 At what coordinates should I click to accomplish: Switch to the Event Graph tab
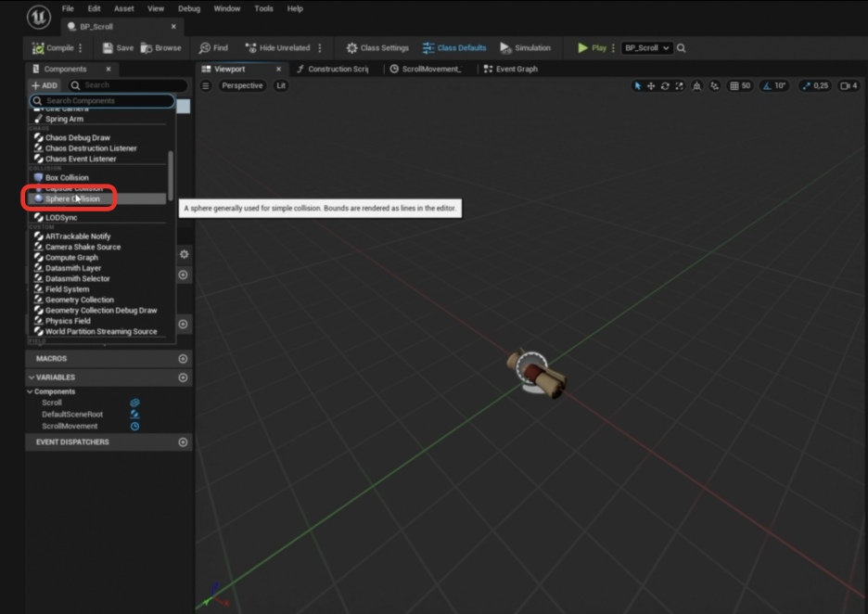coord(510,70)
